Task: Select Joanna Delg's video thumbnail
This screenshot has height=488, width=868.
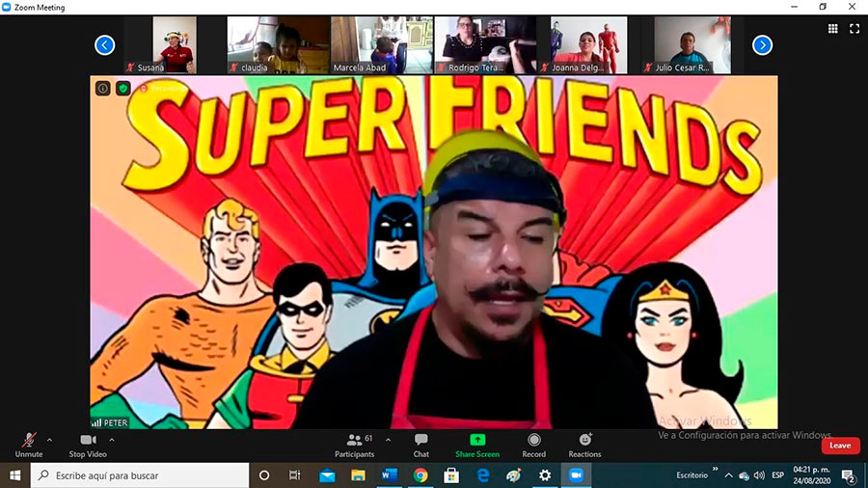Action: point(589,44)
